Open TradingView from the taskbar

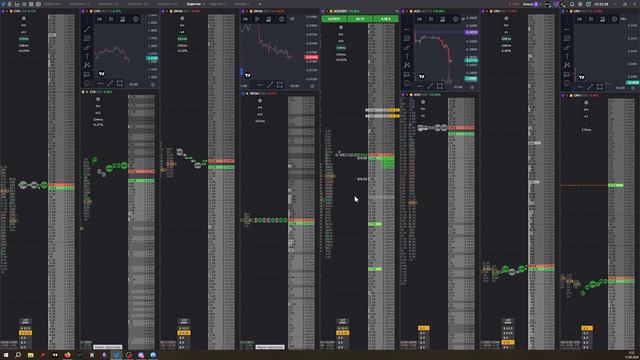[x=55, y=355]
